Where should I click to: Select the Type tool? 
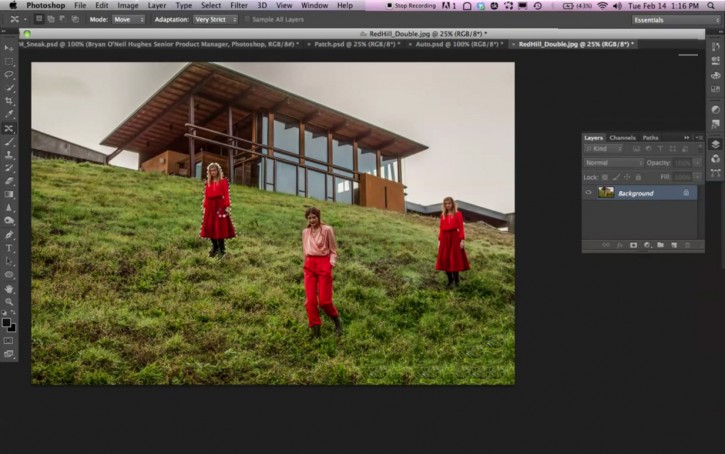click(x=9, y=247)
